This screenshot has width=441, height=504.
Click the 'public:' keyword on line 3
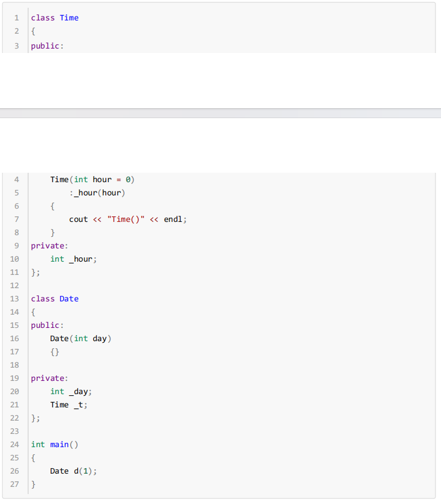tap(47, 46)
